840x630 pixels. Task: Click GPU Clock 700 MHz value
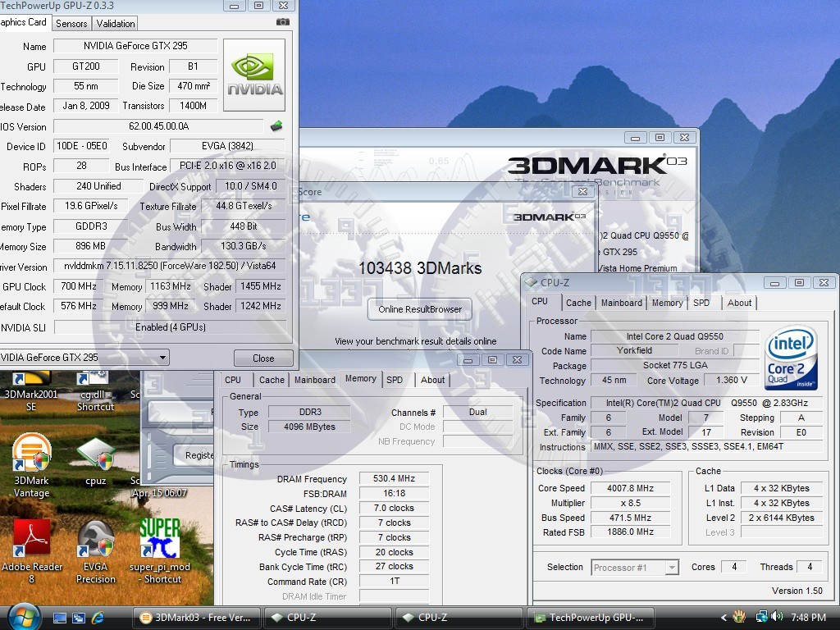79,286
